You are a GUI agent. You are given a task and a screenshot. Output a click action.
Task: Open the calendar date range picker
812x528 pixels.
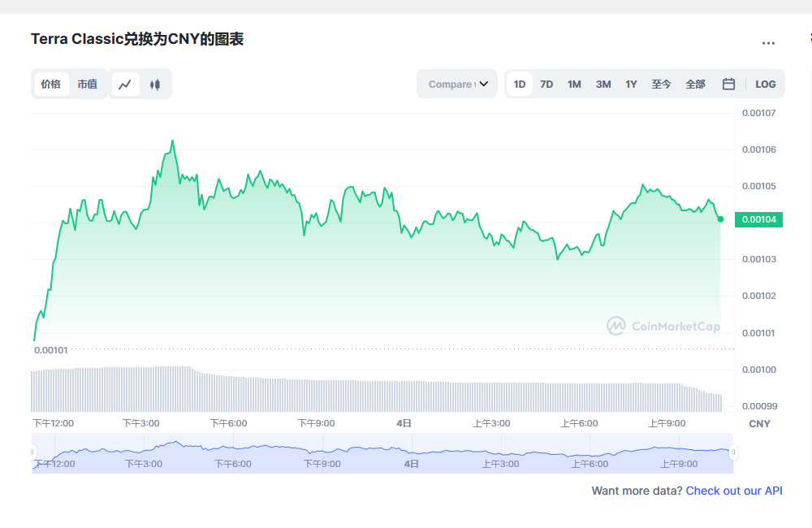coord(728,84)
